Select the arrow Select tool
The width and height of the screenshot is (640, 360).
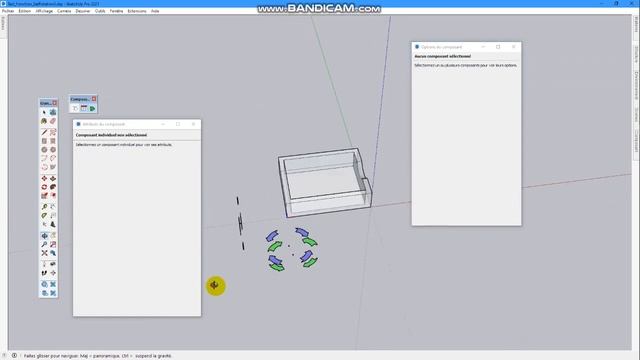(x=44, y=112)
